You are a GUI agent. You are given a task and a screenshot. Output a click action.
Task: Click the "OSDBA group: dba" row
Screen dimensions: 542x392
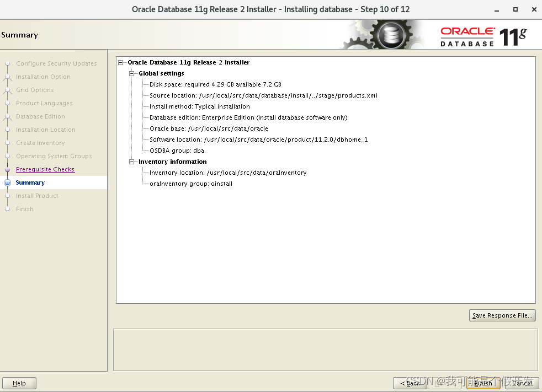[177, 151]
